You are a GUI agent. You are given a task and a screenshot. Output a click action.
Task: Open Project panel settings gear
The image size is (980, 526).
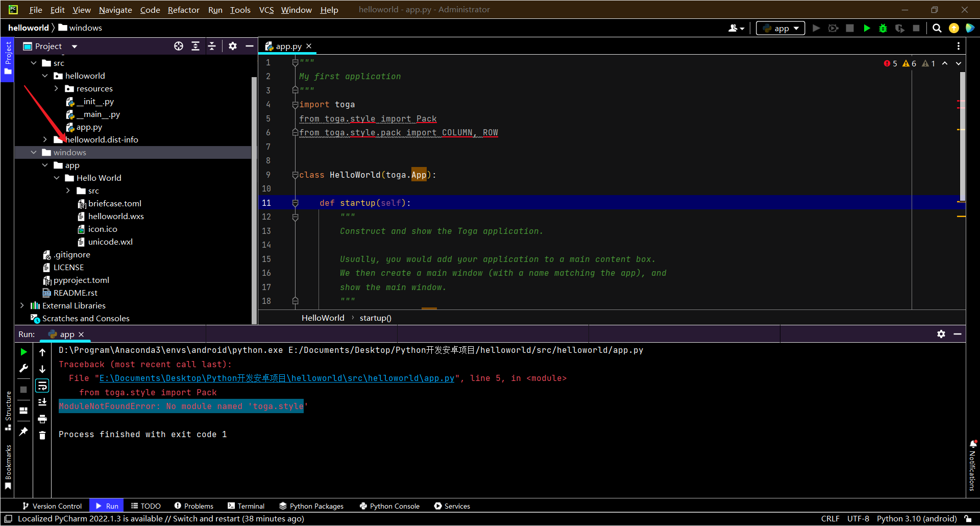click(x=233, y=46)
